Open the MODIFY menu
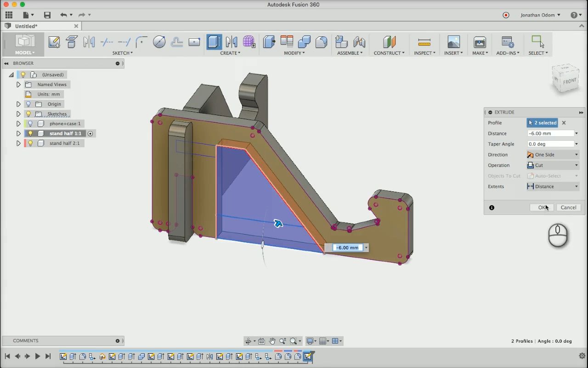 294,53
